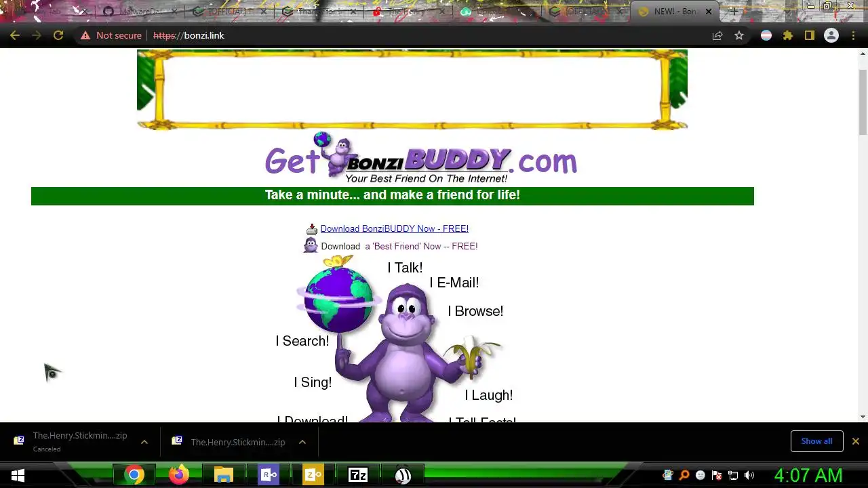Bookmark this page with the star icon
Screen dimensions: 868x488
pos(739,35)
